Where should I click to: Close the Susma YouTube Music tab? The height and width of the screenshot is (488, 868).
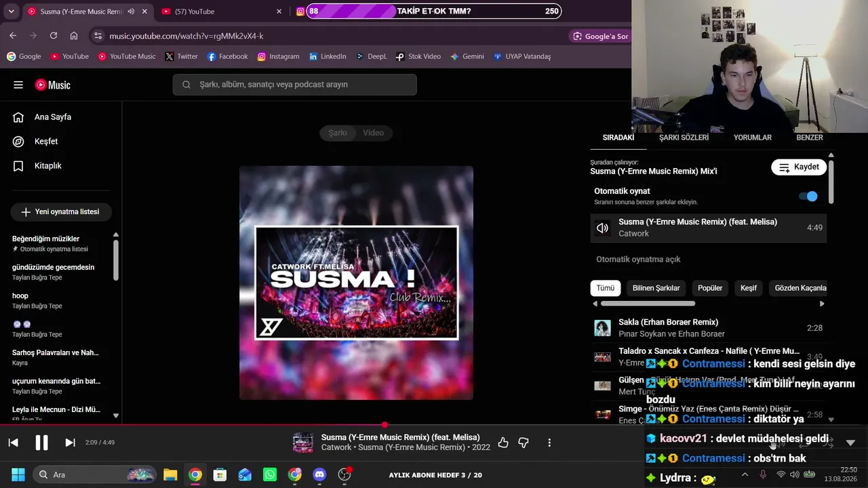(x=144, y=12)
